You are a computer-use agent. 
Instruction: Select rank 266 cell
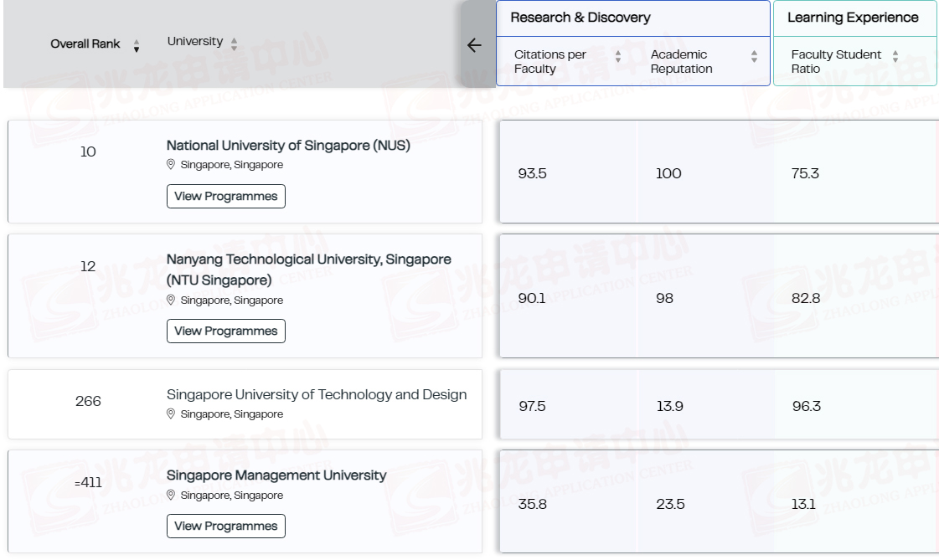click(x=88, y=401)
